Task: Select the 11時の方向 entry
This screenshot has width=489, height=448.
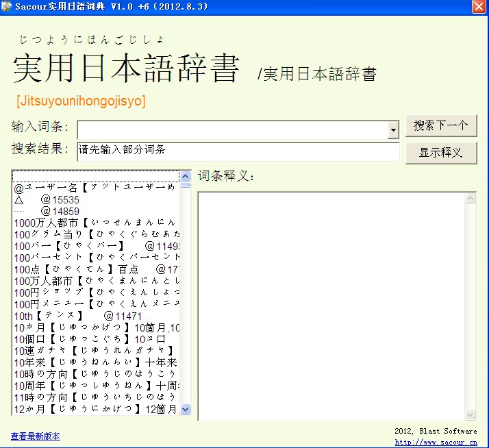Action: pos(96,397)
